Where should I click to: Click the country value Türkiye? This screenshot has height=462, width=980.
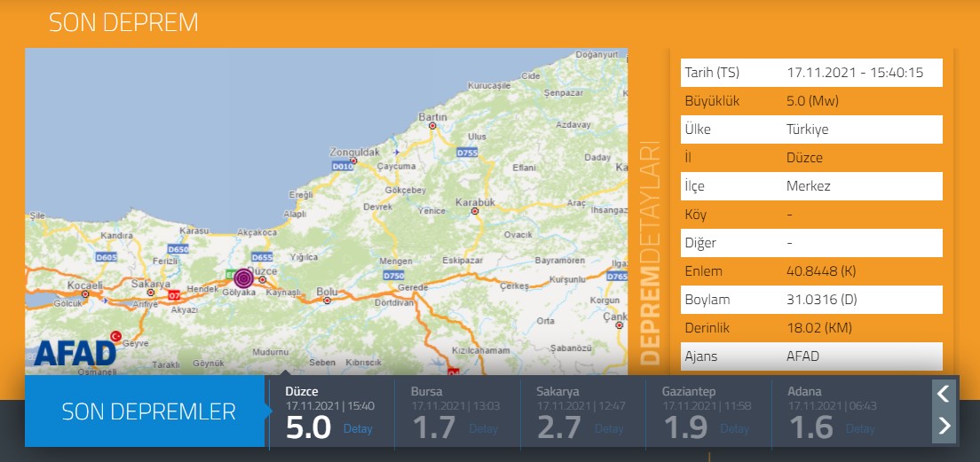pyautogui.click(x=808, y=129)
